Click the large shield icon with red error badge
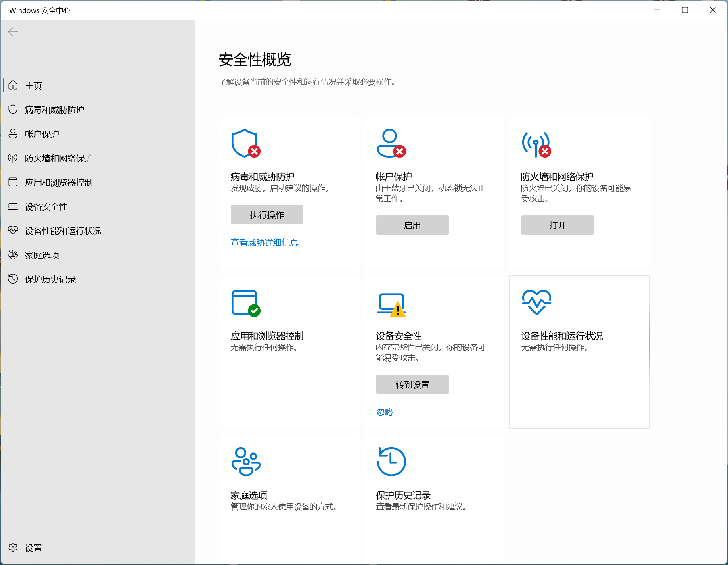The height and width of the screenshot is (565, 728). pos(246,144)
